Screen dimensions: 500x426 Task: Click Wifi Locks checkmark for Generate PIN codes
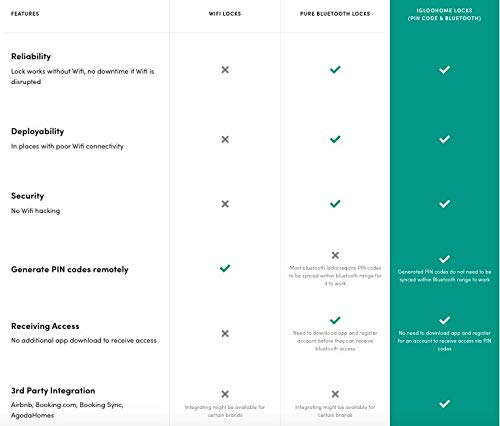(225, 268)
